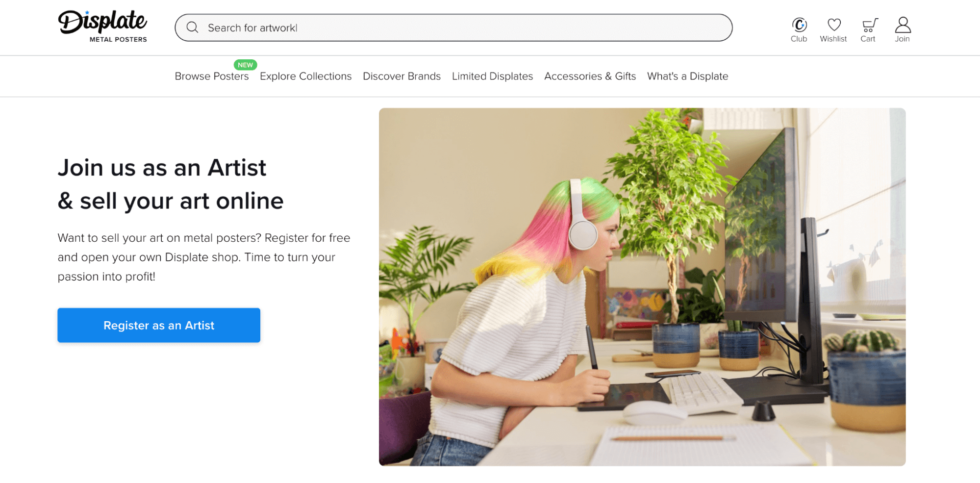Image resolution: width=980 pixels, height=483 pixels.
Task: Click the Join profile icon
Action: [902, 25]
